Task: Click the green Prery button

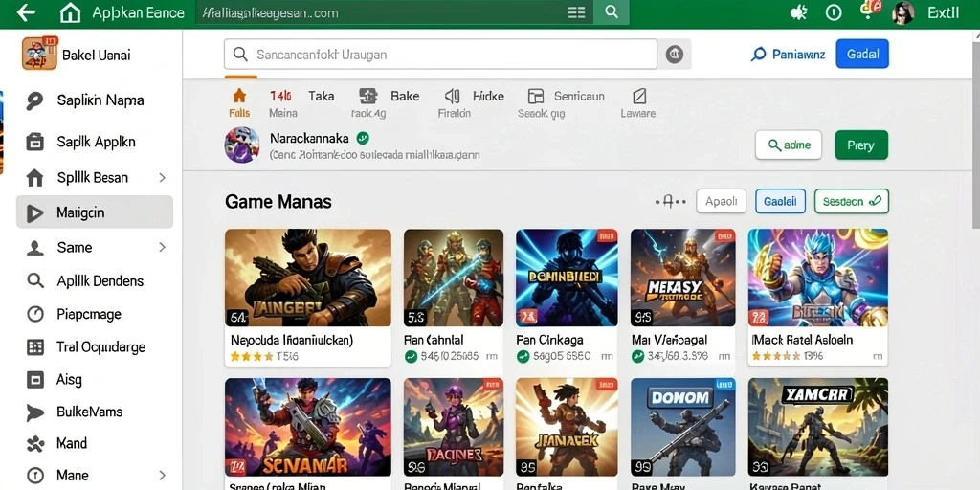Action: click(x=861, y=145)
